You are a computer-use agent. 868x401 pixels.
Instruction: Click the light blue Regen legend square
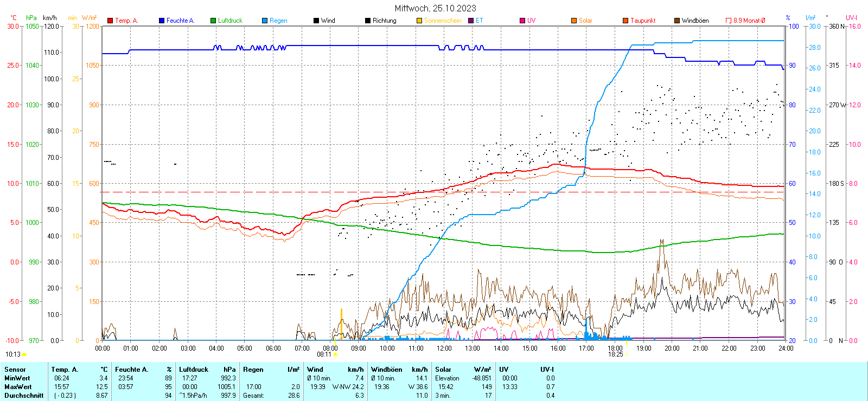tap(265, 21)
